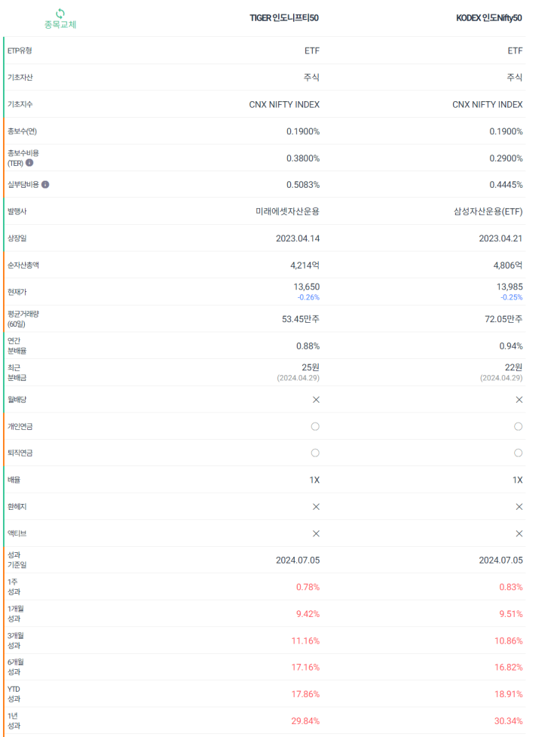Click TIGER 액티브 X mark
Viewport: 560px width, 737px height.
tap(316, 533)
